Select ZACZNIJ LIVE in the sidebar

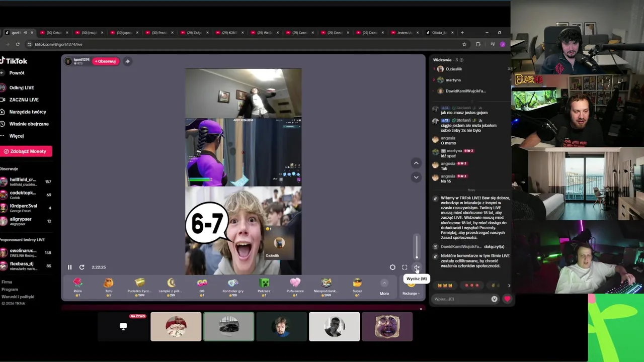(x=24, y=100)
